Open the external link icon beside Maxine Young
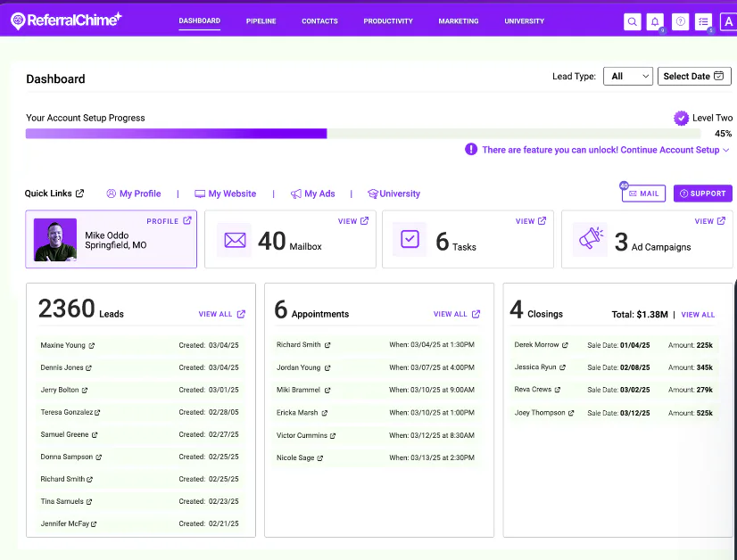The height and width of the screenshot is (560, 737). coord(92,346)
